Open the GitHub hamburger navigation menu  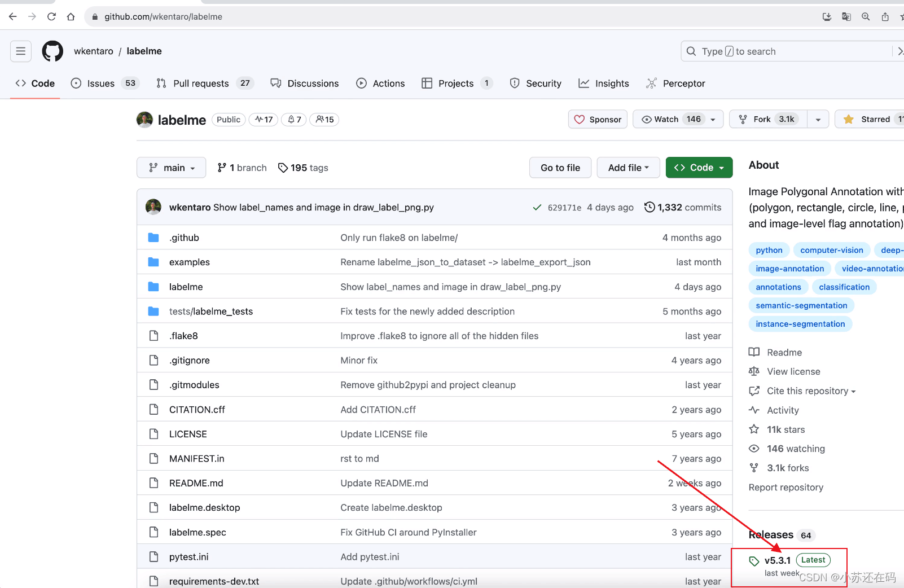click(21, 51)
